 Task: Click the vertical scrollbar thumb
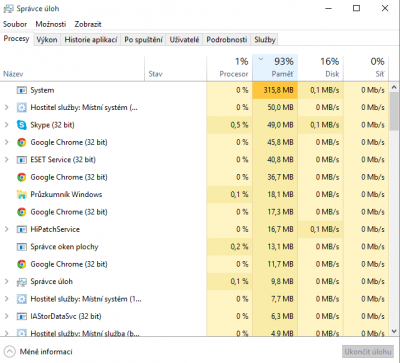394,112
